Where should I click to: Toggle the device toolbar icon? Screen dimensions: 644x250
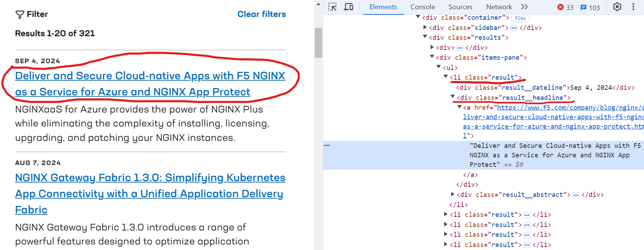349,7
